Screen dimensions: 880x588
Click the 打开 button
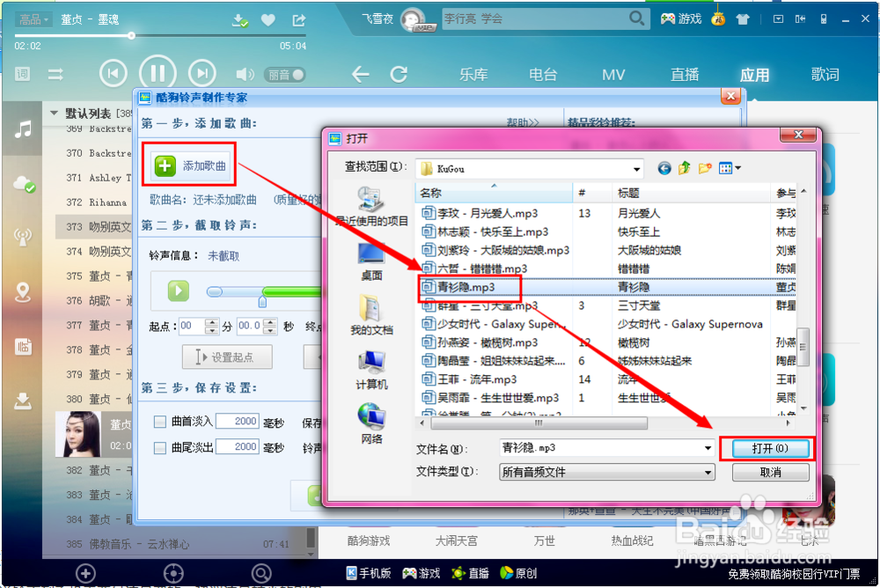point(770,448)
